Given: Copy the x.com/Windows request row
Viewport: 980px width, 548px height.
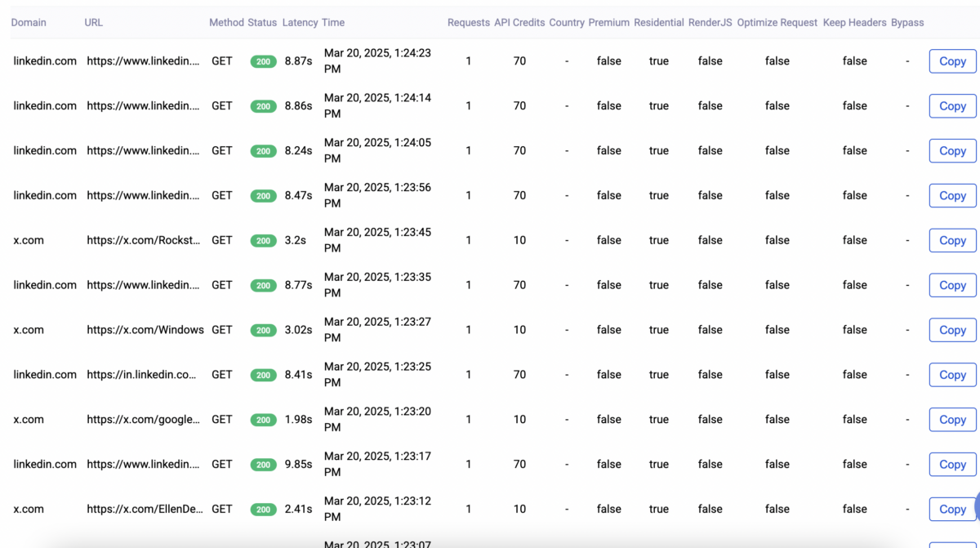Looking at the screenshot, I should tap(952, 330).
